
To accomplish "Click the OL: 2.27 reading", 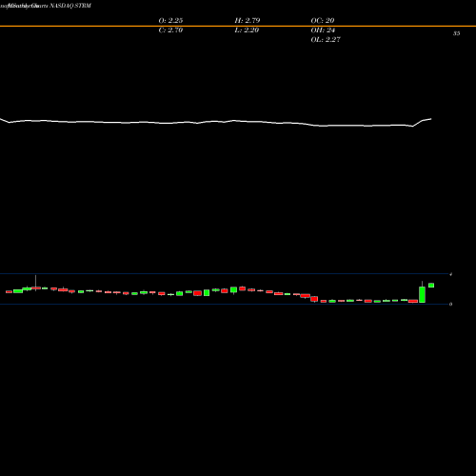I will 326,40.
